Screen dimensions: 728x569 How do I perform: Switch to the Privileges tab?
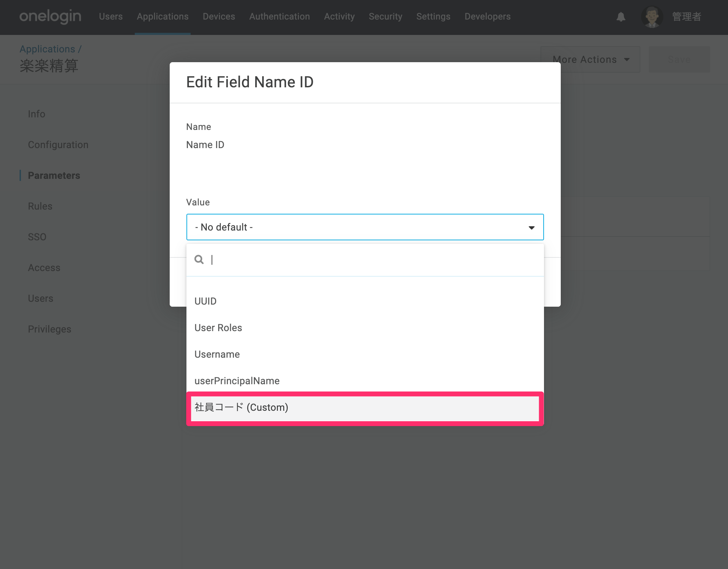pyautogui.click(x=50, y=329)
